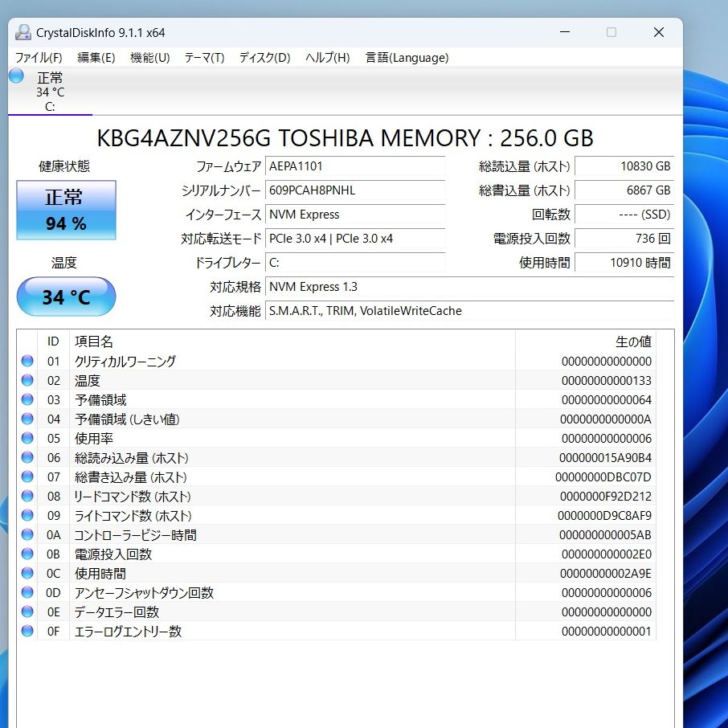Click the interface field NVM Express
Image resolution: width=728 pixels, height=728 pixels.
[355, 215]
